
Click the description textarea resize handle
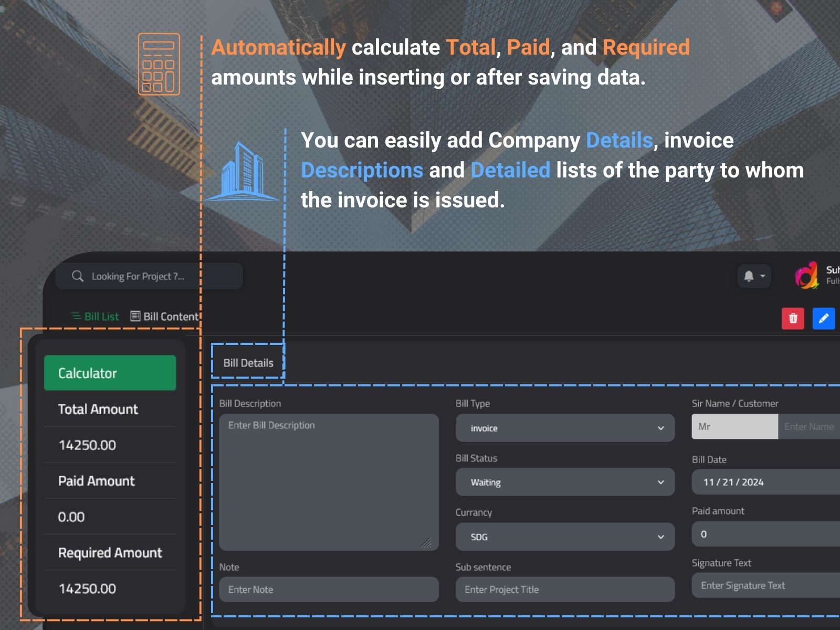click(x=426, y=542)
